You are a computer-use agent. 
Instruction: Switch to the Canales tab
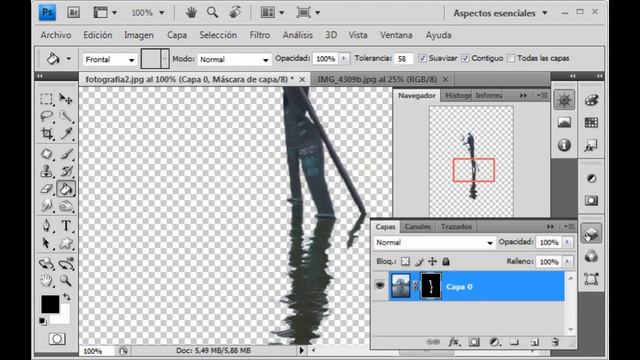click(x=418, y=227)
